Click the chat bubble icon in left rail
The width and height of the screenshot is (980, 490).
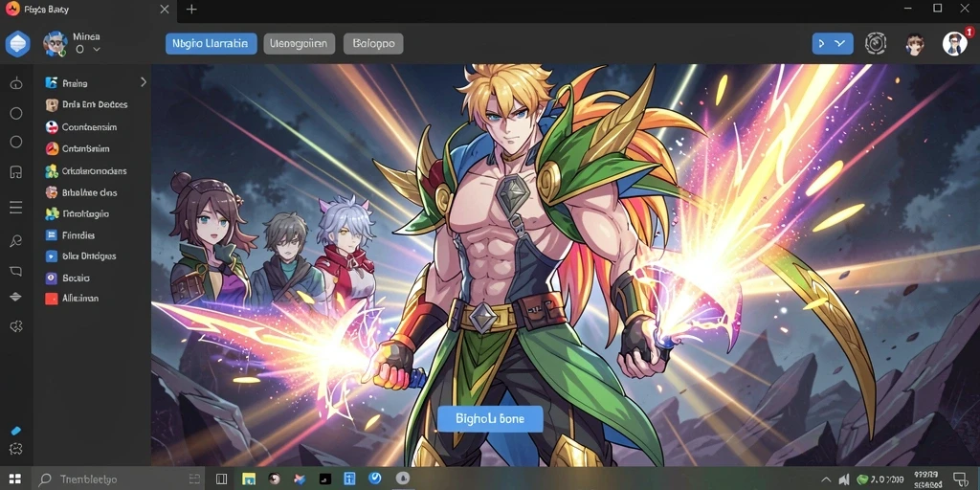[16, 271]
